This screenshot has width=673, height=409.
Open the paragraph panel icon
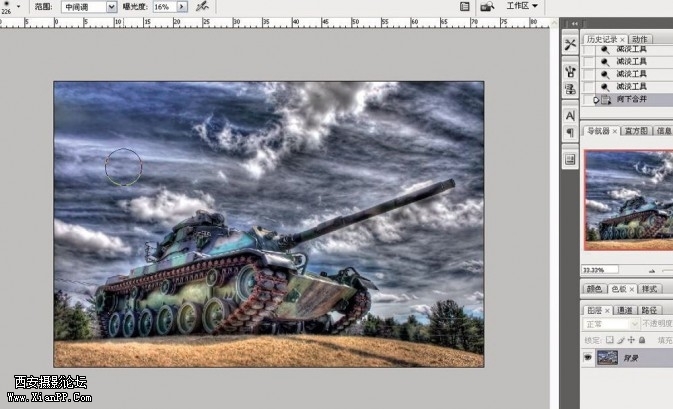coord(570,133)
